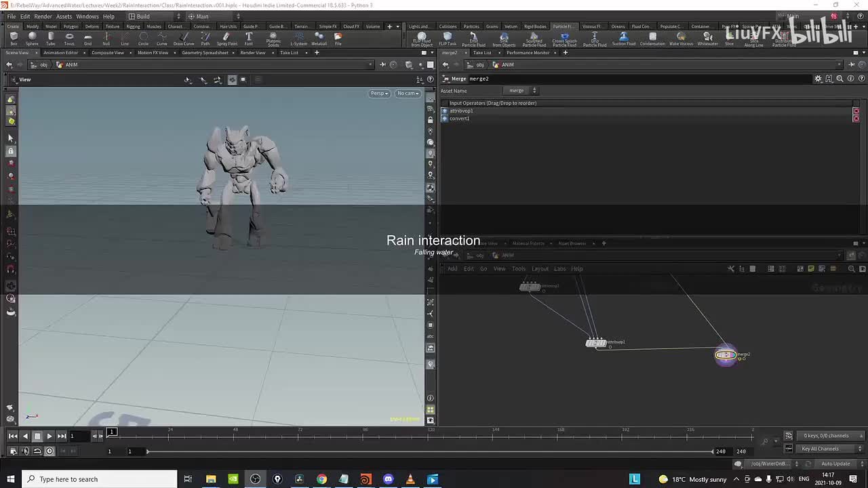The width and height of the screenshot is (868, 488).
Task: Remove the attribvop1 input from the merge list
Action: pos(856,111)
